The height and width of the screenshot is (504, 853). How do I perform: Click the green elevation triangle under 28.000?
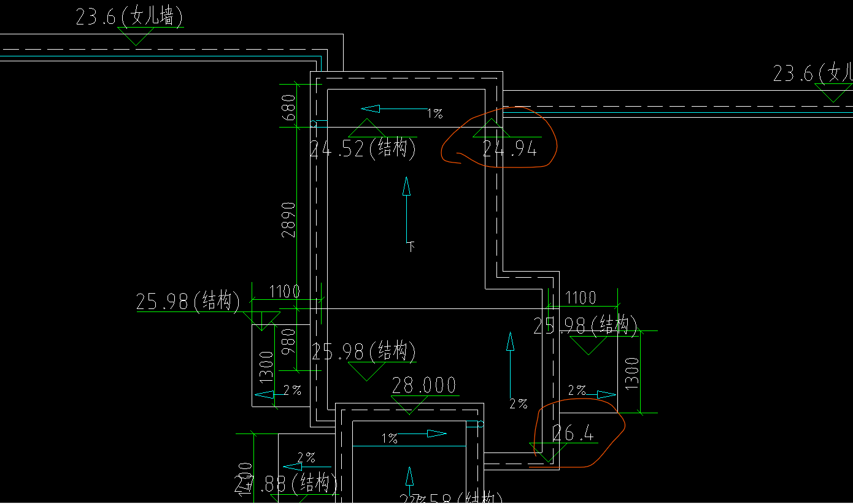click(410, 405)
